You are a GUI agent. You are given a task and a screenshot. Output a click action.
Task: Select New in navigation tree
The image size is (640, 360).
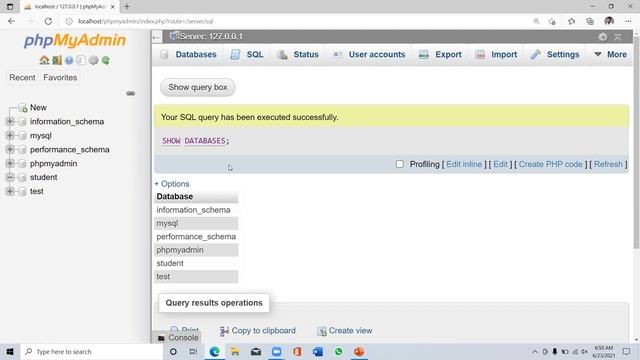[38, 108]
